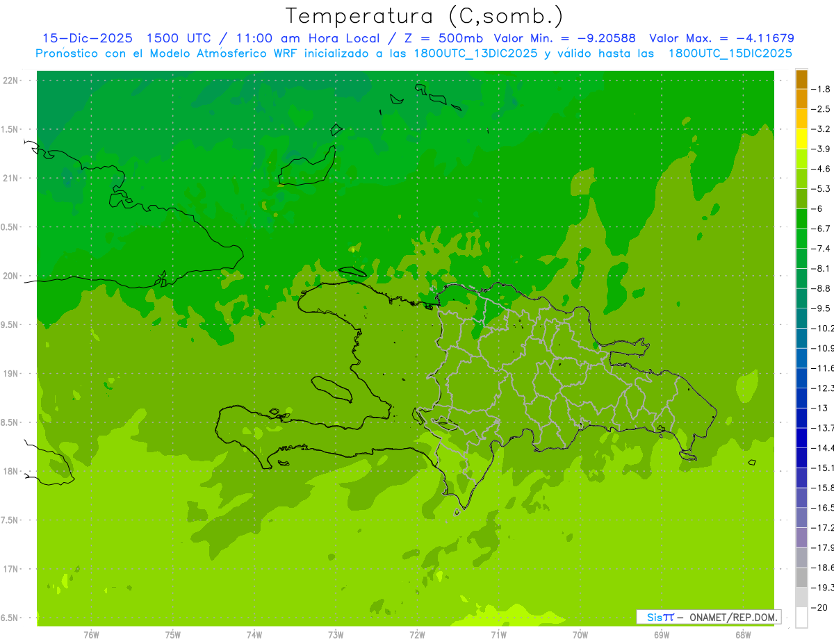Pick the dark blue swatch between -13.7 and -14.4

[801, 438]
